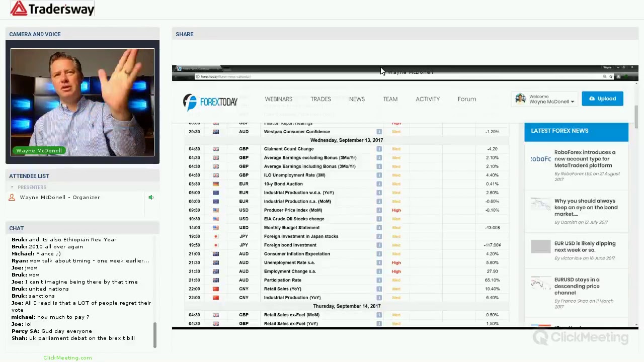This screenshot has height=362, width=644.
Task: Open the TEAM menu
Action: [390, 99]
